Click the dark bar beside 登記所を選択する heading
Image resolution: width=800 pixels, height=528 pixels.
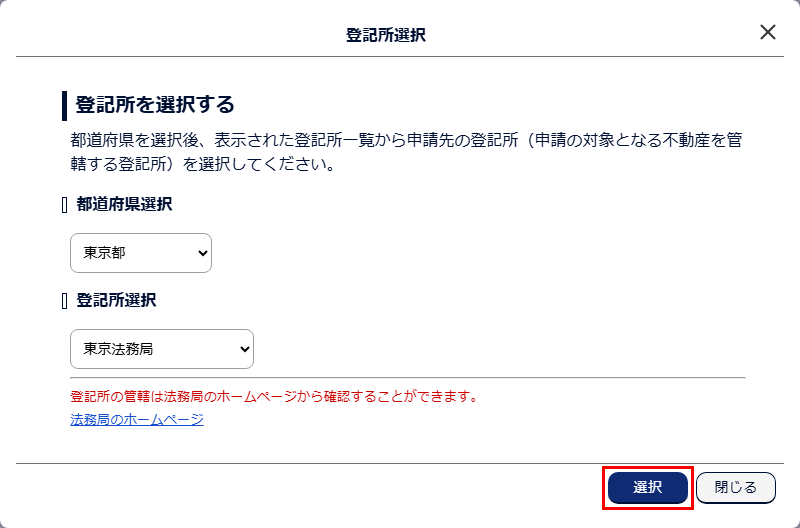[64, 105]
